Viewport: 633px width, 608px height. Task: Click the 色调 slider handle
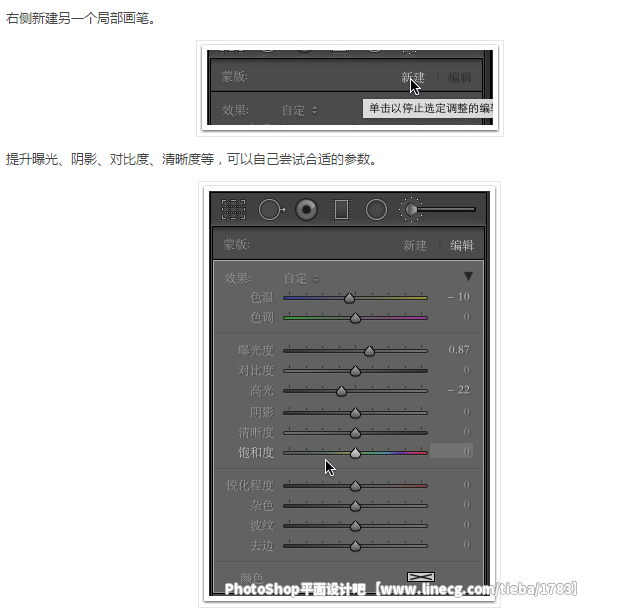coord(355,319)
